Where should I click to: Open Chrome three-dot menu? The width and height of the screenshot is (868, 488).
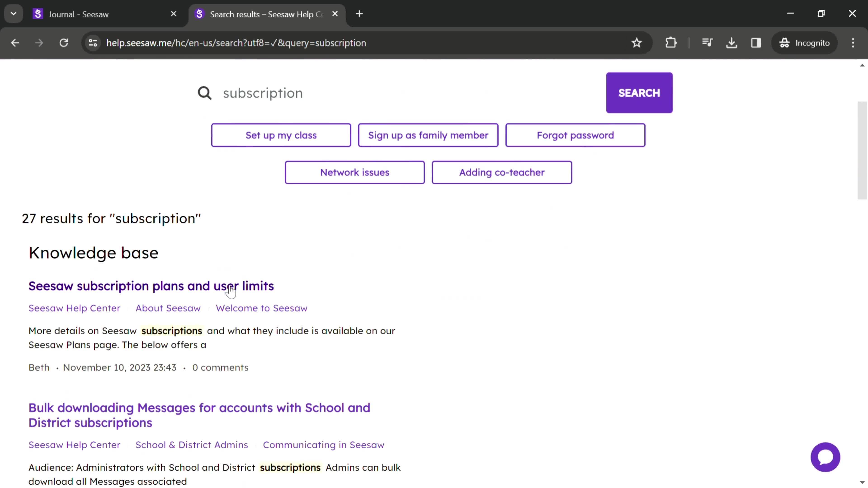853,43
